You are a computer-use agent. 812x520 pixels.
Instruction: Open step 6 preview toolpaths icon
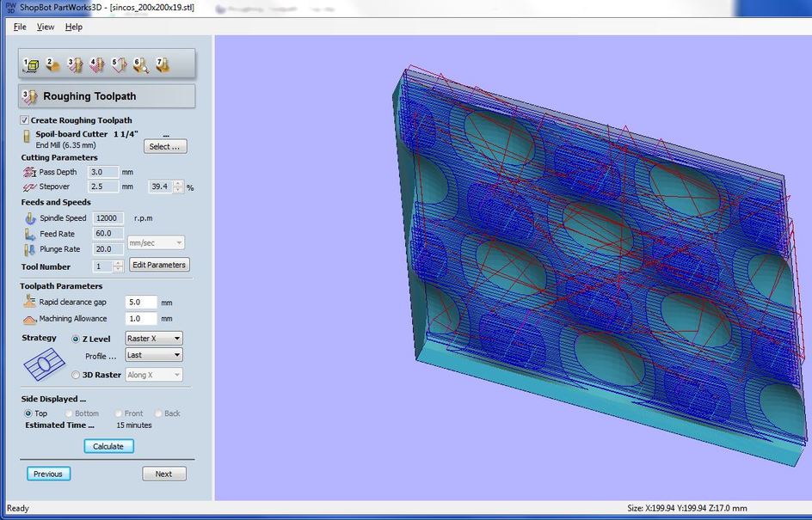[141, 65]
